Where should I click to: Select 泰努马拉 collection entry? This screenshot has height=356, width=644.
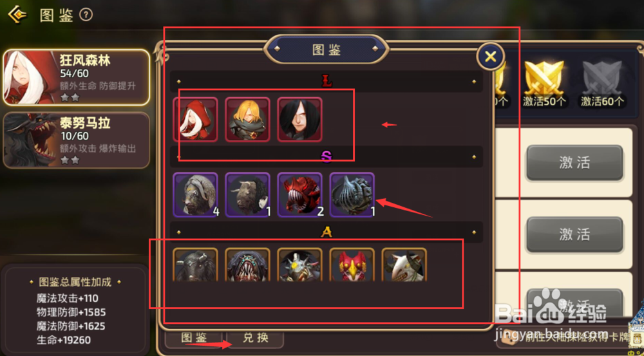click(x=77, y=140)
